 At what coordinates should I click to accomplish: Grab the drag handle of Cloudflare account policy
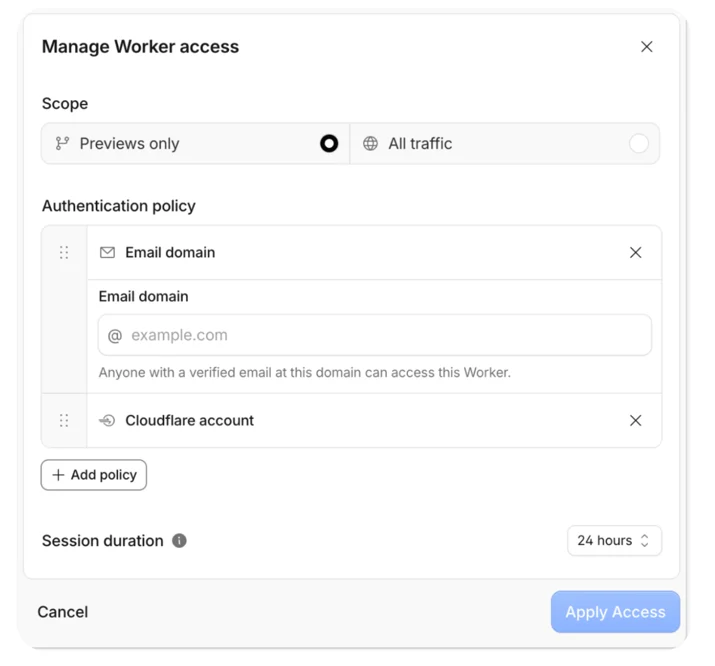[x=64, y=420]
